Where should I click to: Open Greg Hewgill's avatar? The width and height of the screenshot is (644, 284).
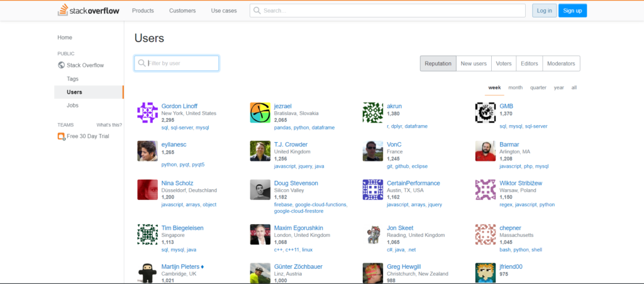pos(373,273)
